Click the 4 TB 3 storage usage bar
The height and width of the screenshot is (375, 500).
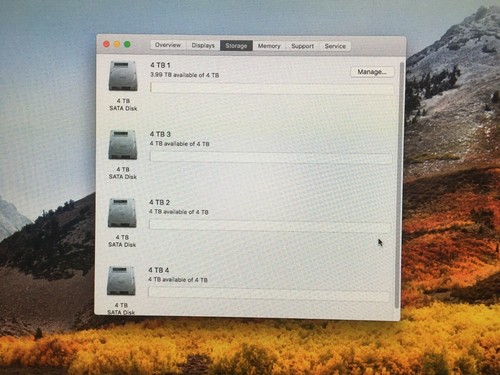pos(271,157)
